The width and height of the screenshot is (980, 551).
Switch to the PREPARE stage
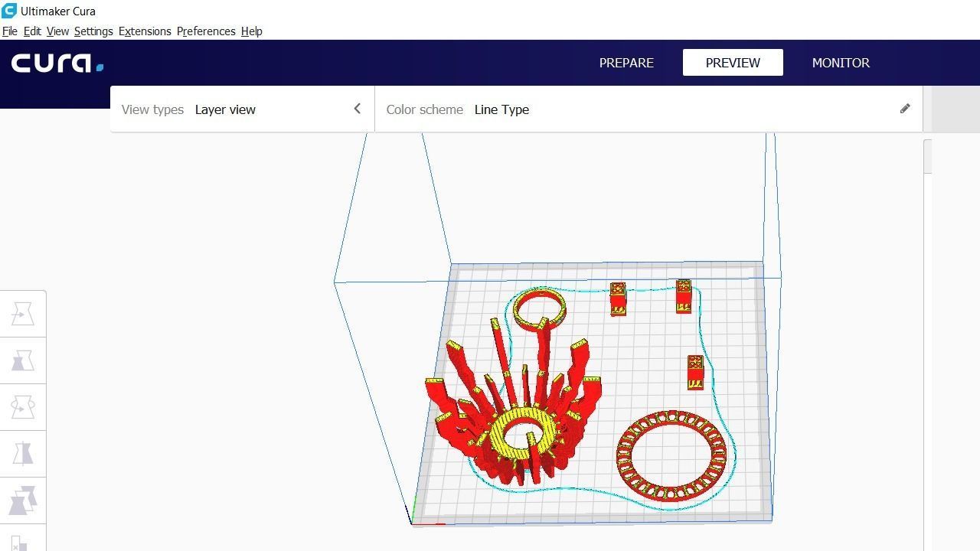626,63
